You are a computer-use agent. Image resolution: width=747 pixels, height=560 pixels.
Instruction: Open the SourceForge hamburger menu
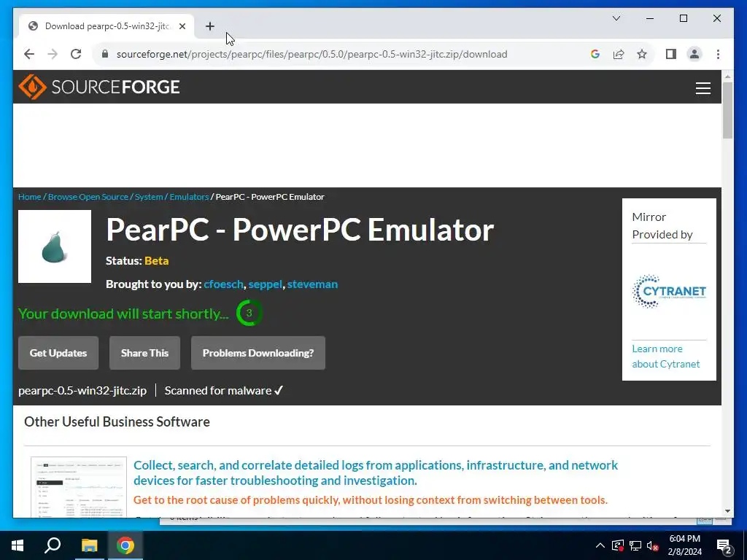click(x=703, y=88)
